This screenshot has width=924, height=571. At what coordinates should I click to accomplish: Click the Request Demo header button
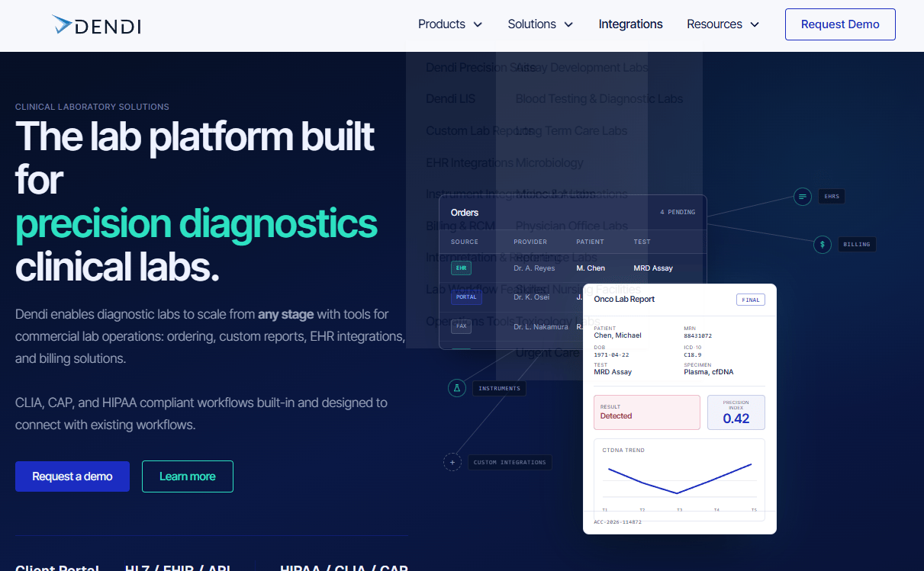[x=840, y=24]
